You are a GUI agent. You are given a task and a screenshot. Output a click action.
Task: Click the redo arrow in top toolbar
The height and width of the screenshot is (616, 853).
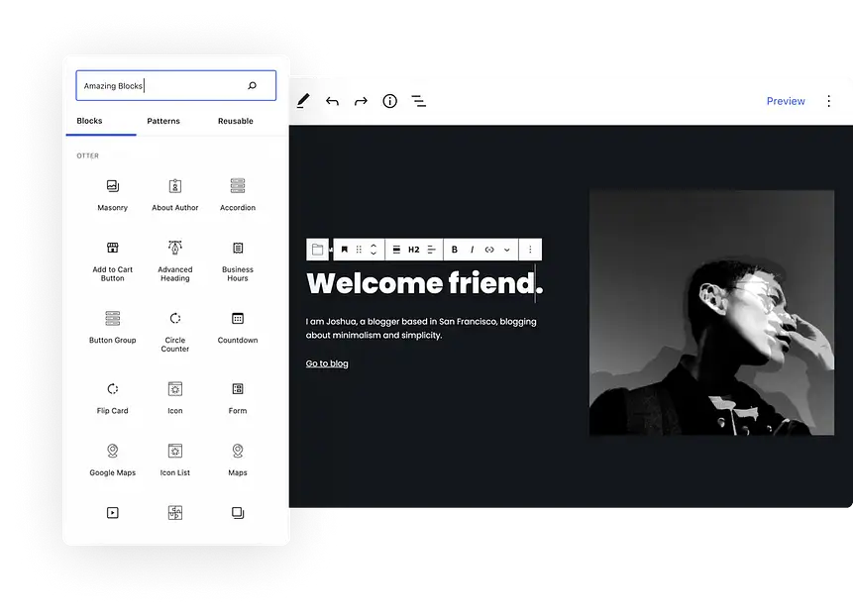coord(361,101)
